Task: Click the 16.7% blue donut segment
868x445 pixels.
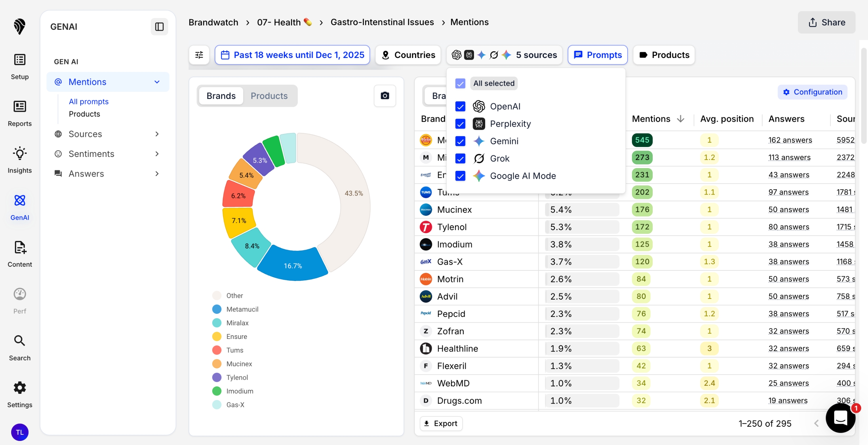Action: tap(293, 265)
